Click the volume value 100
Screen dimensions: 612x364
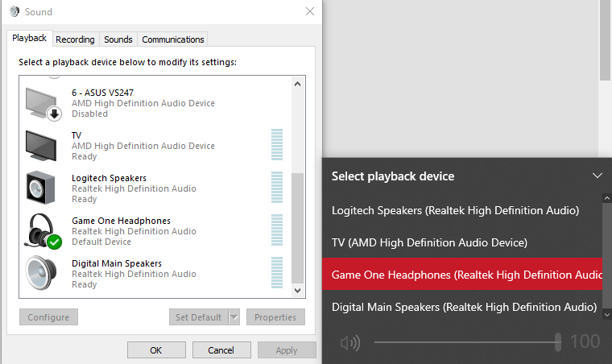coord(585,341)
